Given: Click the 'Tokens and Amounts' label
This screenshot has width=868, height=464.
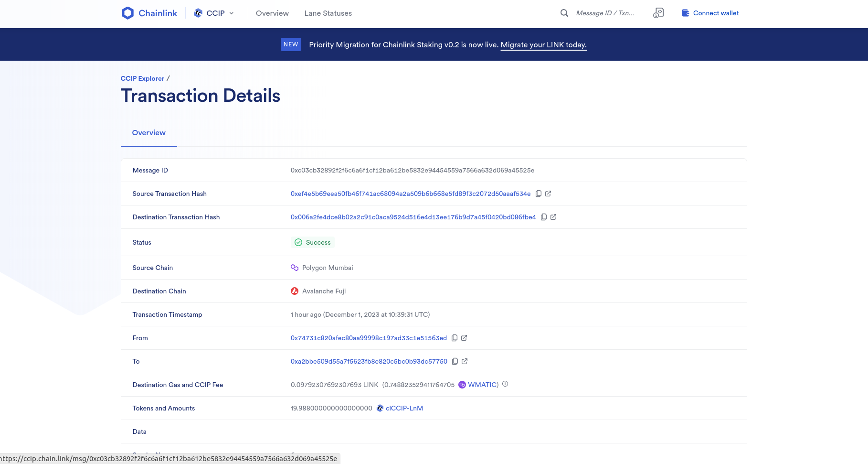Looking at the screenshot, I should point(164,408).
